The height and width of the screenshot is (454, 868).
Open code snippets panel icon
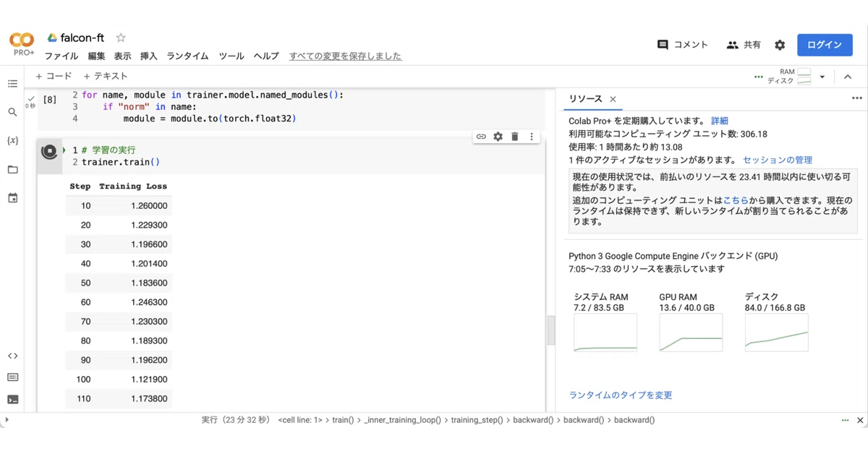point(12,356)
